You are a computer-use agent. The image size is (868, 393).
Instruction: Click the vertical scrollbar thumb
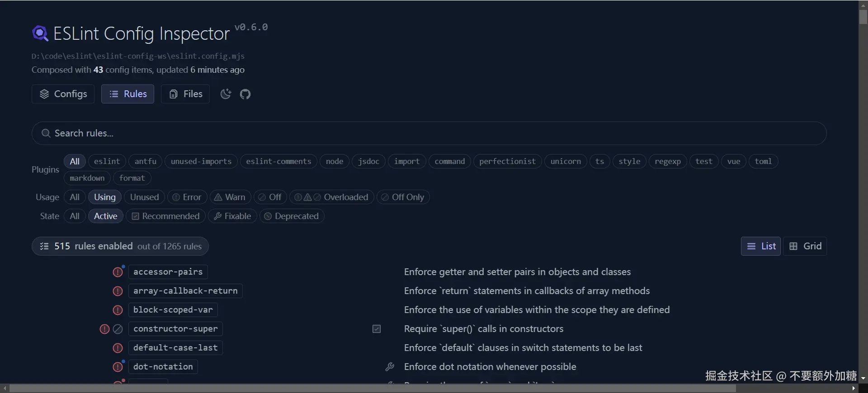tap(863, 17)
